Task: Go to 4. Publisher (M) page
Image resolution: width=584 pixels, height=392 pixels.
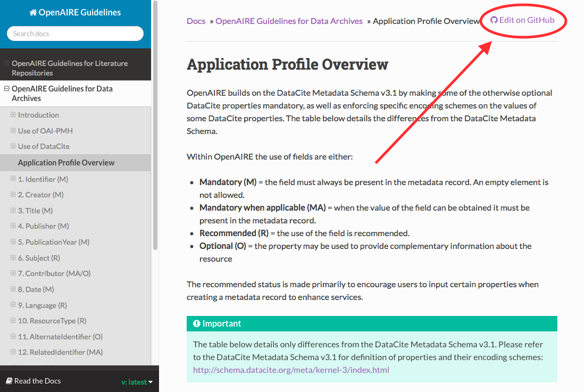Action: pos(43,226)
